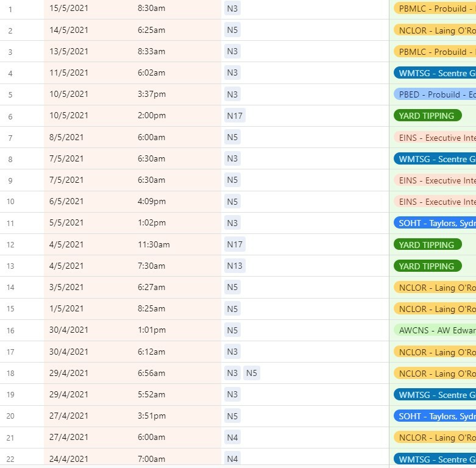The image size is (476, 468).
Task: Open EINS - Executive tag in row 9
Action: 435,180
